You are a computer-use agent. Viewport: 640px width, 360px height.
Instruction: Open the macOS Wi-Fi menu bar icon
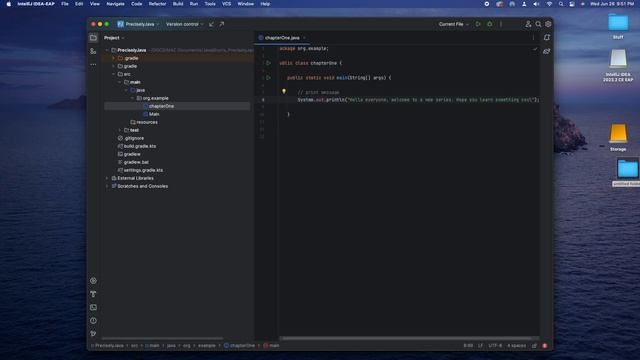549,4
